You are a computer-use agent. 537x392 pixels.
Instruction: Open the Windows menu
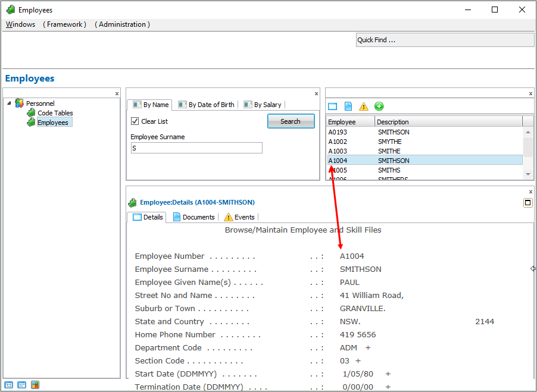[20, 24]
